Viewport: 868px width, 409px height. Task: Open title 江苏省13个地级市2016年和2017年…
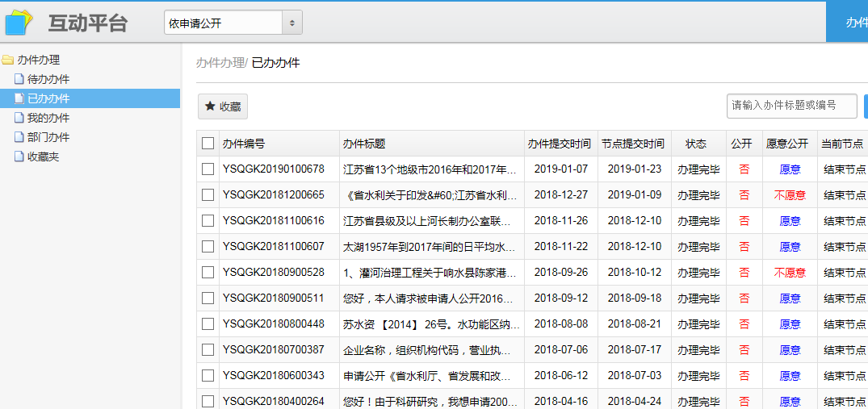(430, 169)
